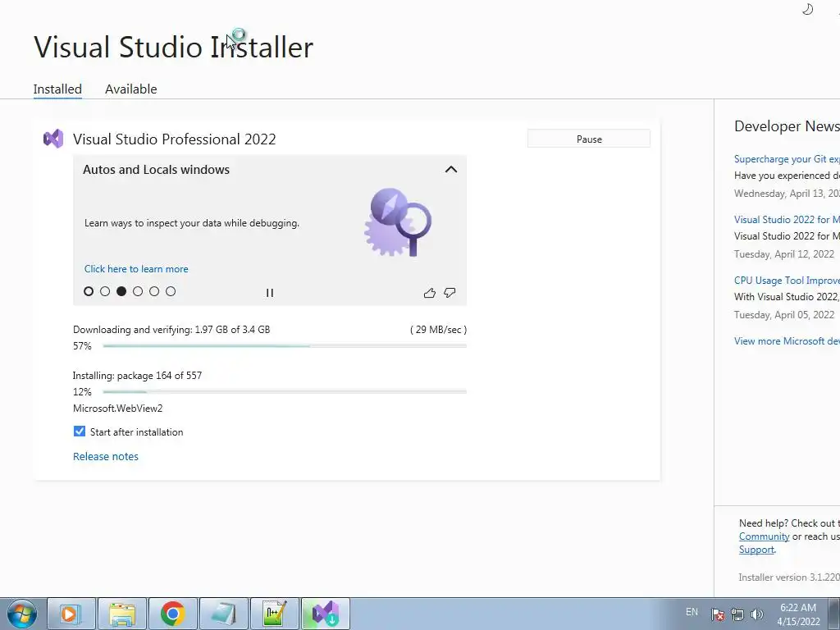Click Downloading and verifying 1.97 GB text

(171, 330)
